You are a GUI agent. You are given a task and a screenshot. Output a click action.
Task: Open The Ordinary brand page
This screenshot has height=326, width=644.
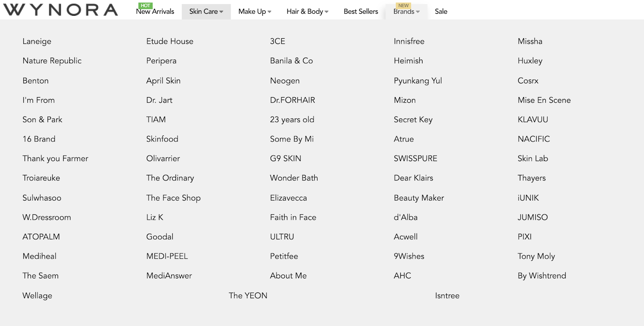click(170, 178)
